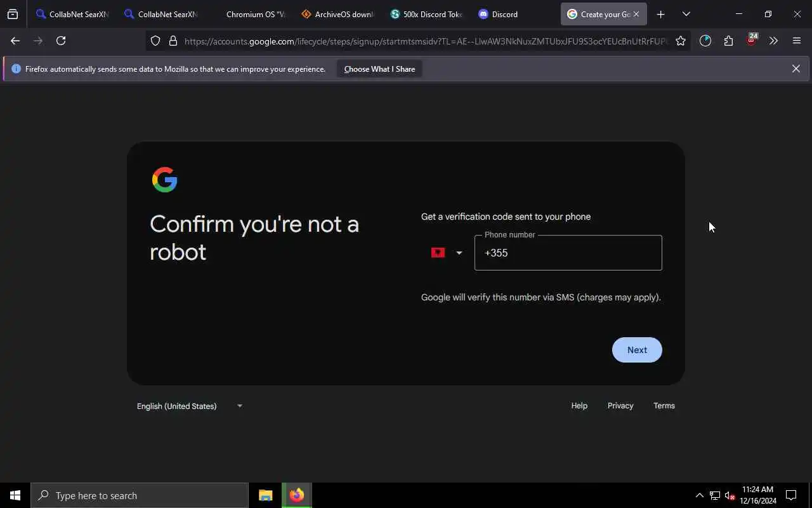Reload the current page
The width and height of the screenshot is (812, 508).
[x=61, y=41]
